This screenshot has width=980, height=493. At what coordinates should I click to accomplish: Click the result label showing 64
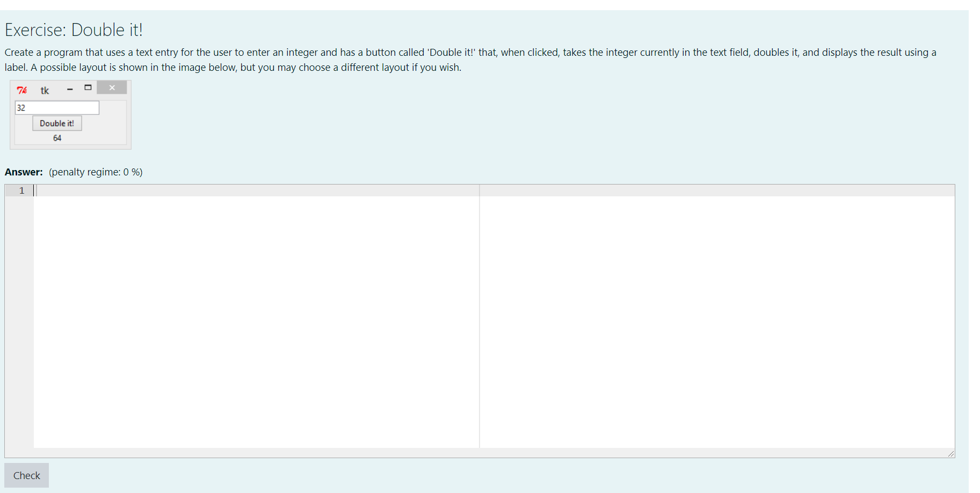tap(56, 138)
